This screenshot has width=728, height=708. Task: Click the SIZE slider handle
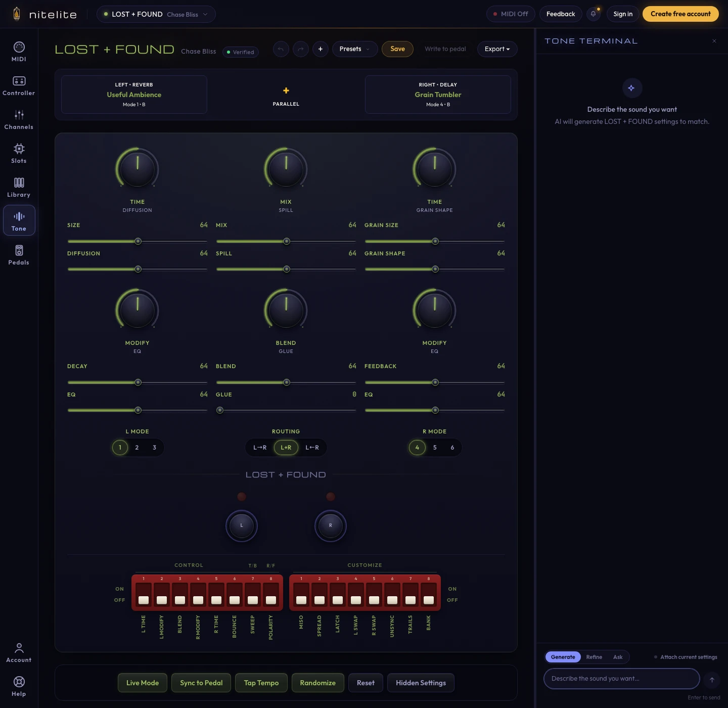[138, 241]
